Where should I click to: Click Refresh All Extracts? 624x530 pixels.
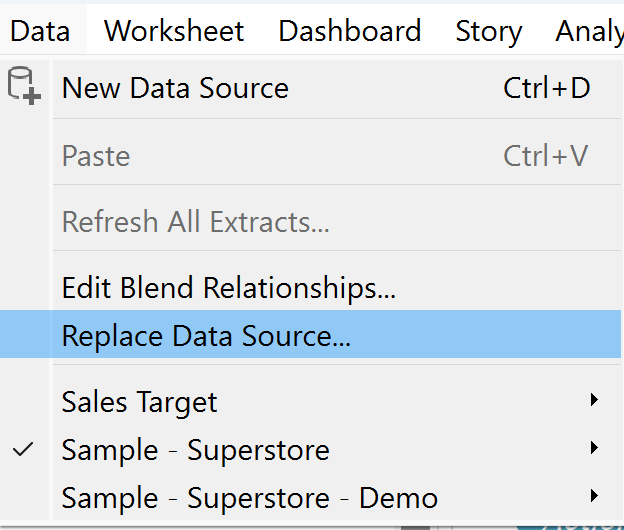point(195,221)
